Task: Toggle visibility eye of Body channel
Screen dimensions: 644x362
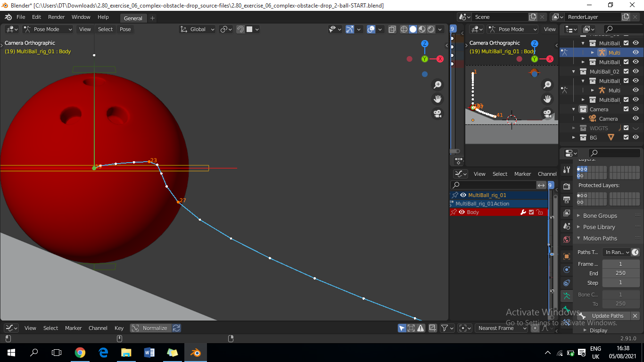Action: [462, 212]
